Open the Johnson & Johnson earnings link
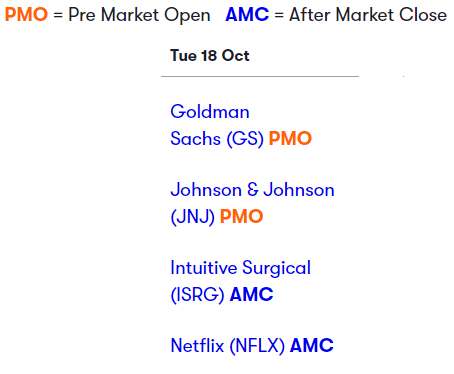Screen dimensions: 454x374 click(x=252, y=203)
